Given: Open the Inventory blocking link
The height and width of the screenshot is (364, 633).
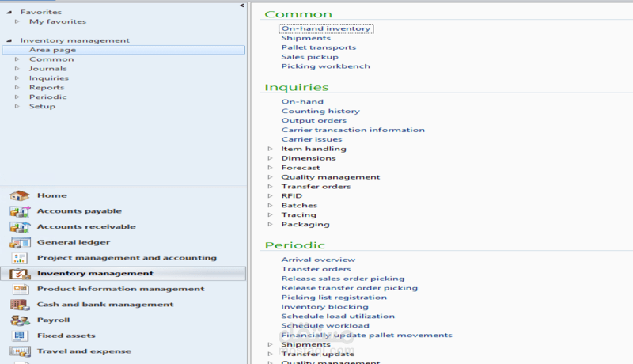Looking at the screenshot, I should point(324,307).
